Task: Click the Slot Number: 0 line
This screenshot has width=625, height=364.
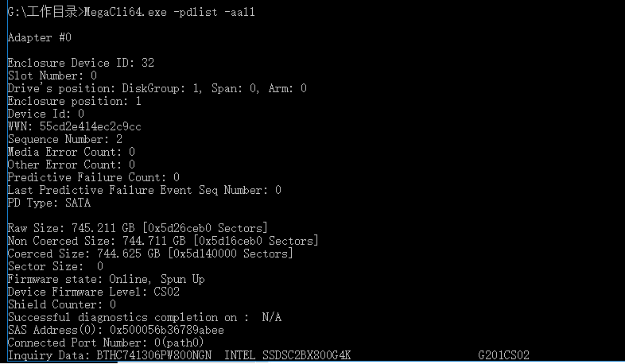Action: pyautogui.click(x=52, y=76)
